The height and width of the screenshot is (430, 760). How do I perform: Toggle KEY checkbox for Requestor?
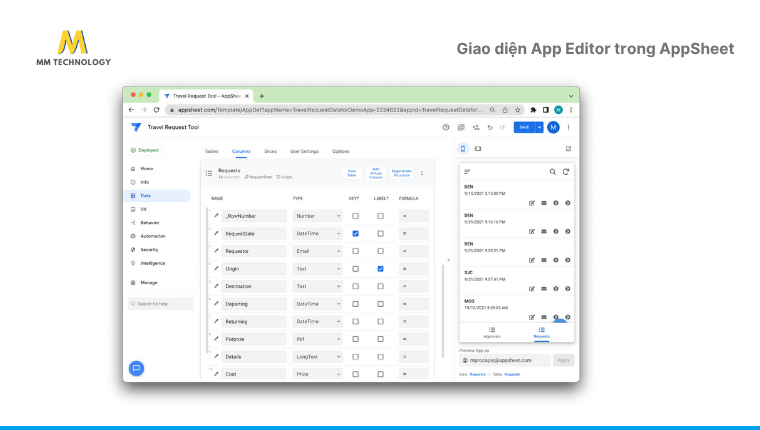pos(355,251)
